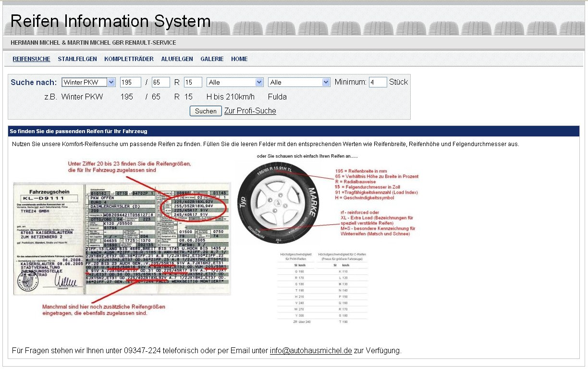The height and width of the screenshot is (370, 588).
Task: Open the GALERIE page
Action: pyautogui.click(x=212, y=59)
